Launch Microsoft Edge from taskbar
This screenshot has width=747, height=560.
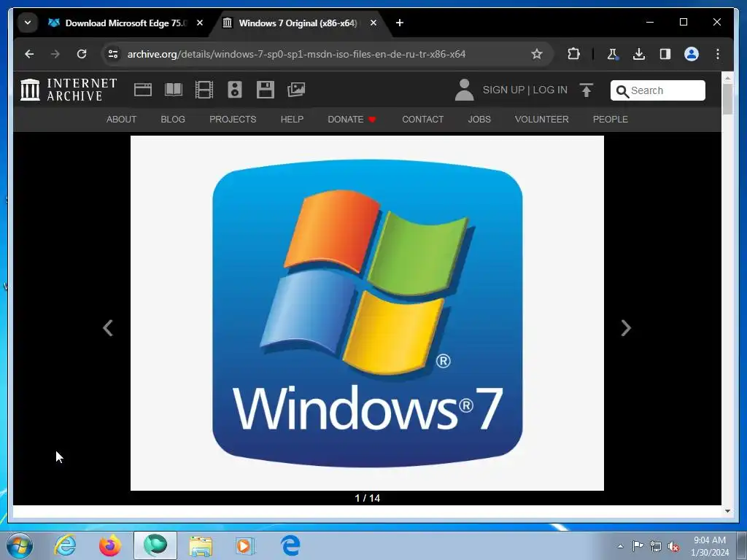(x=290, y=545)
